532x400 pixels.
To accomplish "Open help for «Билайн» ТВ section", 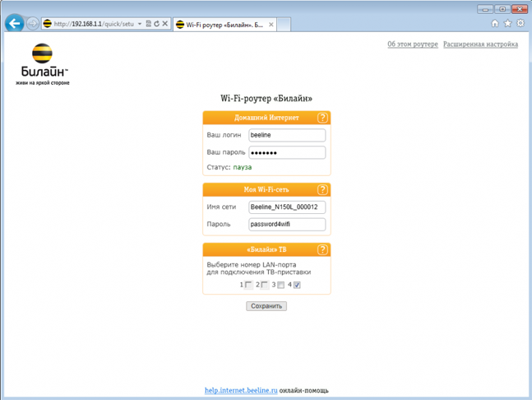I will pos(322,249).
